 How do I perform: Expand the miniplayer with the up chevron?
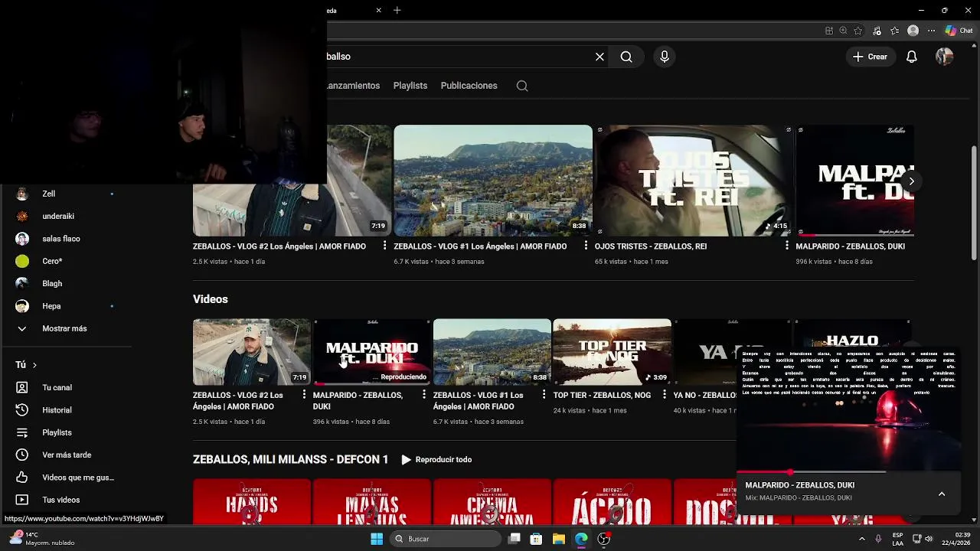942,494
